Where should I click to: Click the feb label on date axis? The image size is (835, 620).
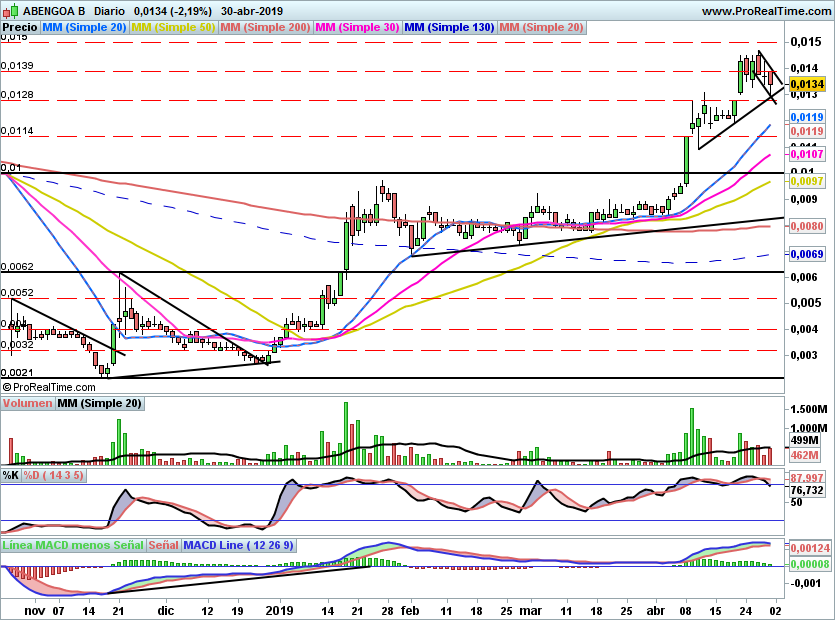pyautogui.click(x=410, y=611)
